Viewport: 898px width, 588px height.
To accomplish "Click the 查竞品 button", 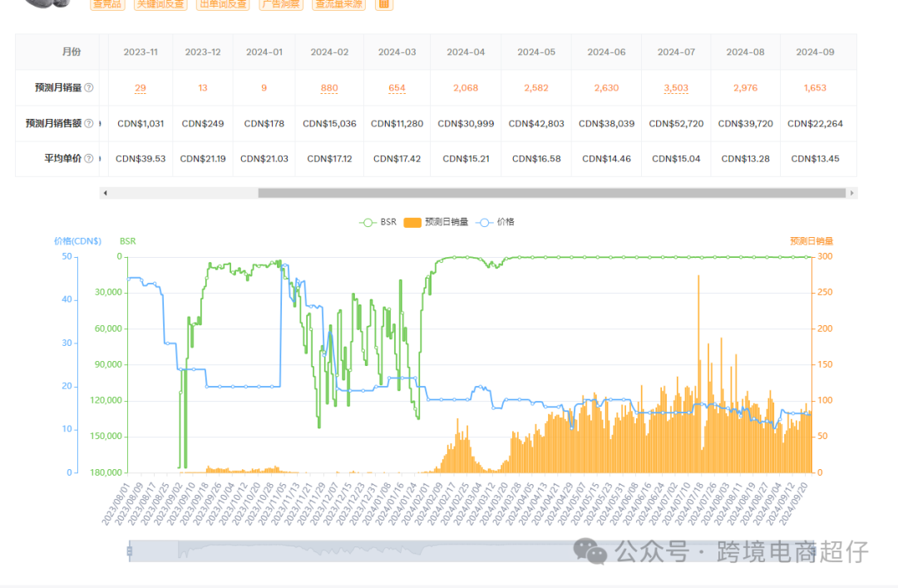I will pyautogui.click(x=107, y=4).
